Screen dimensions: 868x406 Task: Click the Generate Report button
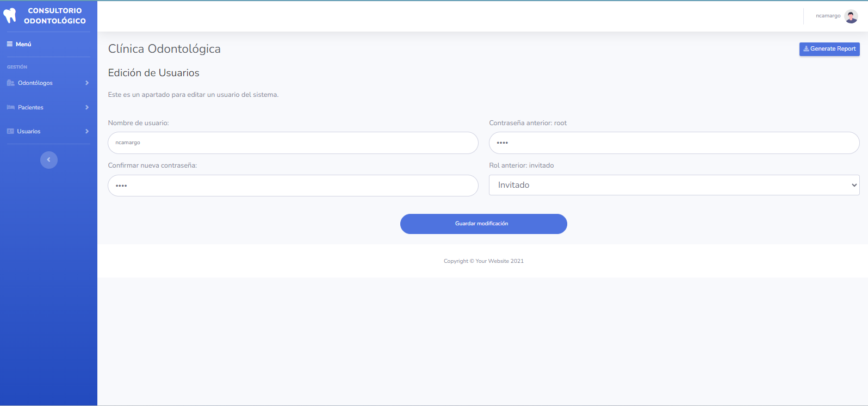pos(829,49)
